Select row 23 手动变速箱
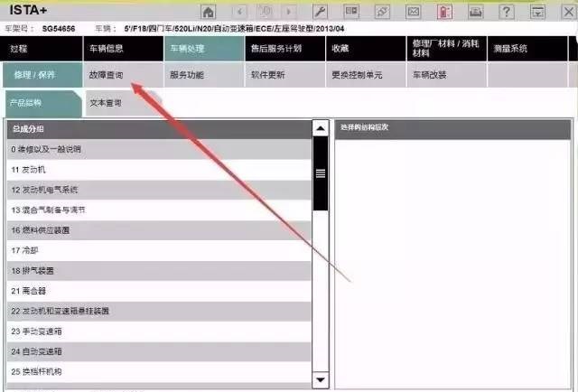The height and width of the screenshot is (392, 578). (x=159, y=331)
